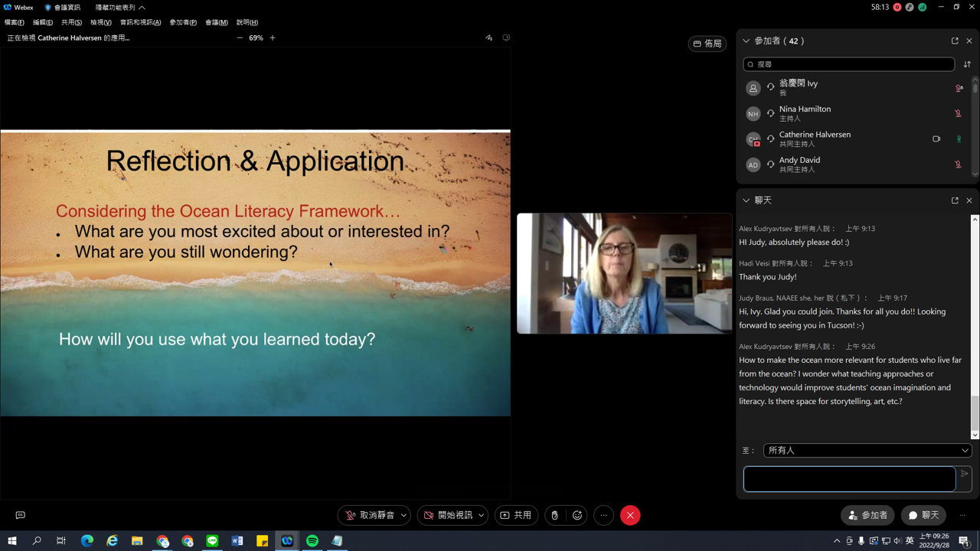The width and height of the screenshot is (980, 551).
Task: Expand audio options arrow beside 取消靜音
Action: pos(403,515)
